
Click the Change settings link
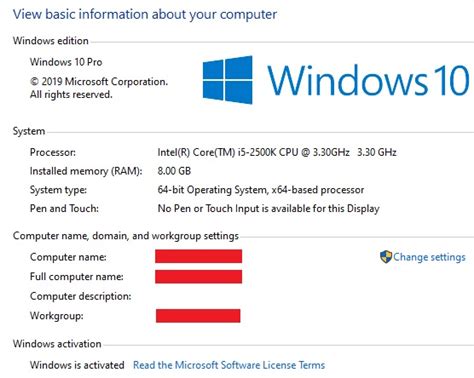429,257
